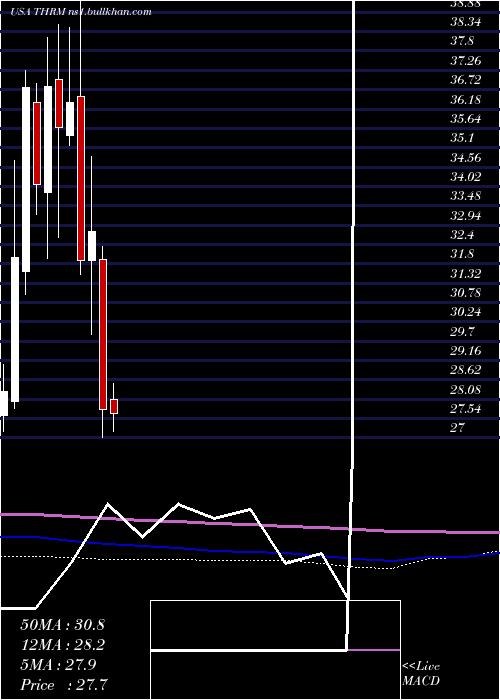The width and height of the screenshot is (500, 700).
Task: Click the USA THRM chart title text
Action: point(82,12)
